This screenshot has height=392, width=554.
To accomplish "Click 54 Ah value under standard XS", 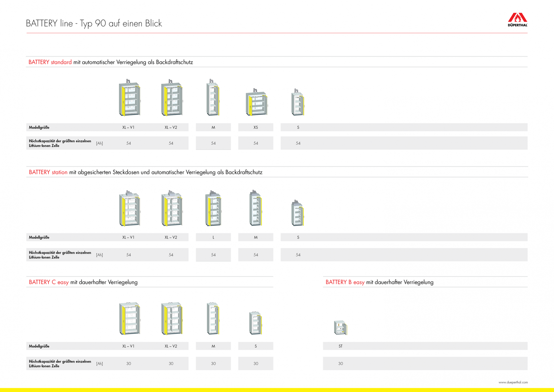I will [x=256, y=143].
